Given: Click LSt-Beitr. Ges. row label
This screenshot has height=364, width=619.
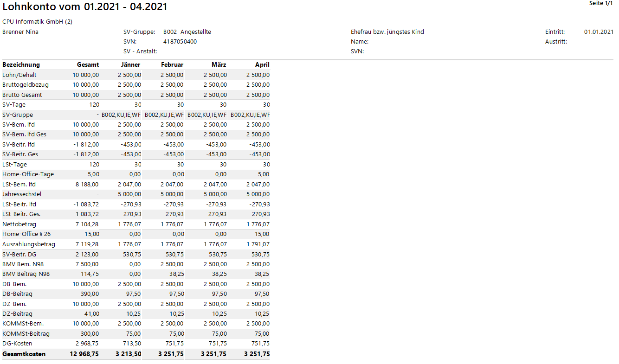Looking at the screenshot, I should (x=21, y=214).
